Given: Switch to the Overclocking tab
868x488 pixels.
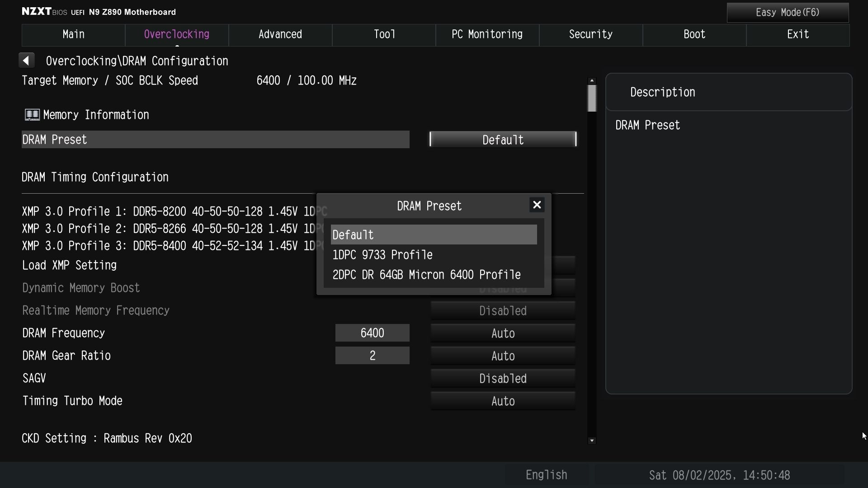Looking at the screenshot, I should 177,35.
